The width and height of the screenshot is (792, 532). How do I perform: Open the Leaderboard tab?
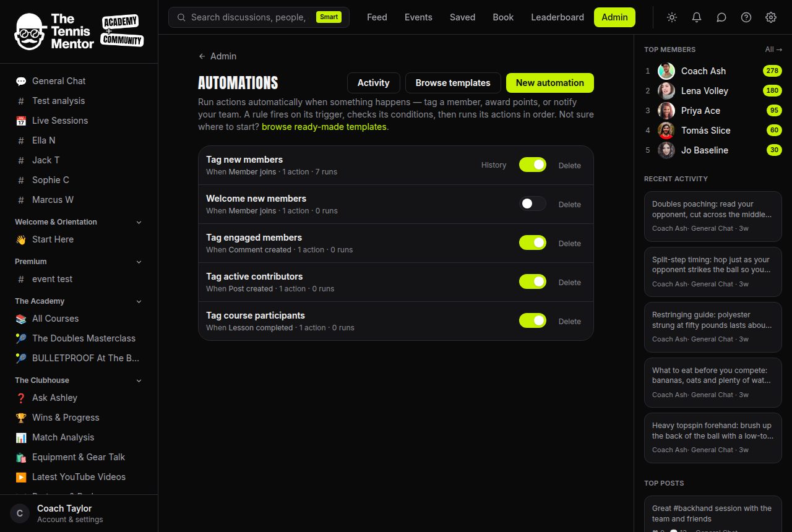557,17
